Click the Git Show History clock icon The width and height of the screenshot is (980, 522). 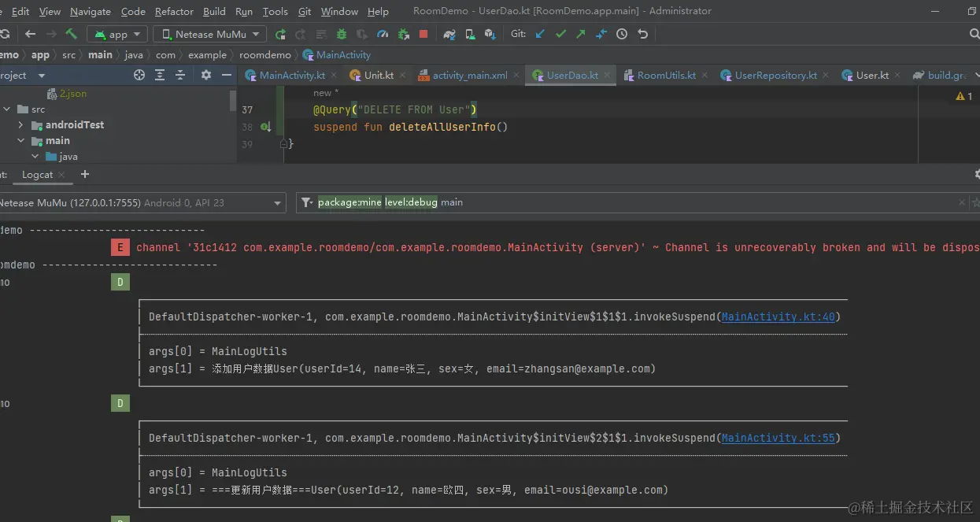coord(622,34)
